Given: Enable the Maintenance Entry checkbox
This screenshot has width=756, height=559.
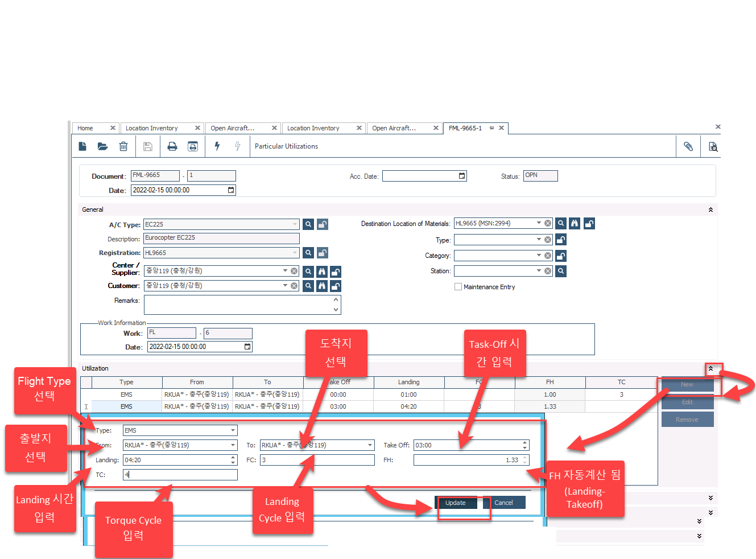Looking at the screenshot, I should click(458, 287).
